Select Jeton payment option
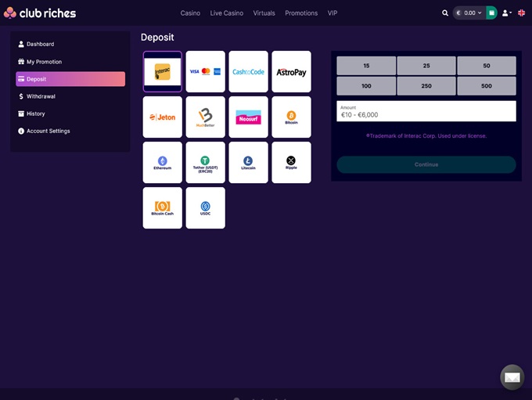 pos(163,117)
